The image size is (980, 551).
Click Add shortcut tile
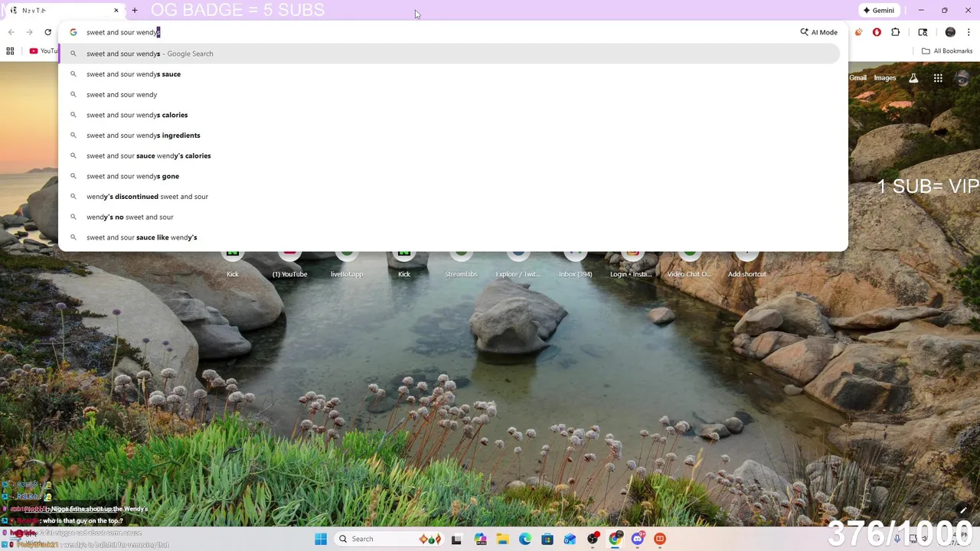click(747, 264)
